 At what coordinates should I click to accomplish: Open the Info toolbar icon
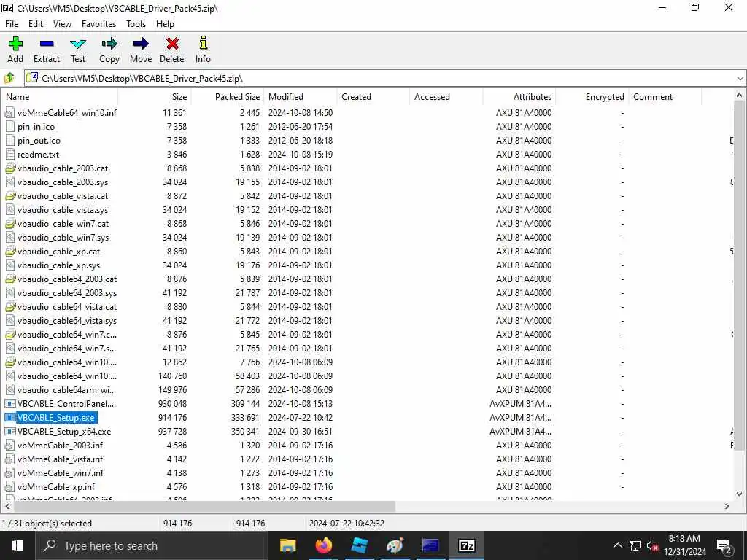pyautogui.click(x=203, y=43)
